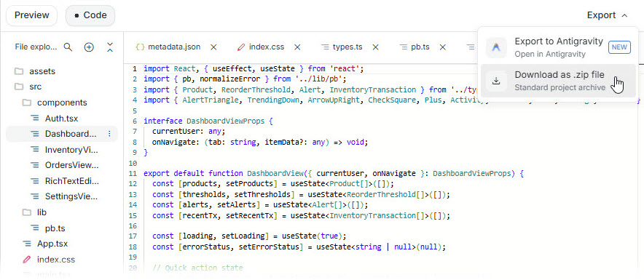Image resolution: width=644 pixels, height=280 pixels.
Task: Open Auth.tsx in file explorer
Action: coord(62,119)
